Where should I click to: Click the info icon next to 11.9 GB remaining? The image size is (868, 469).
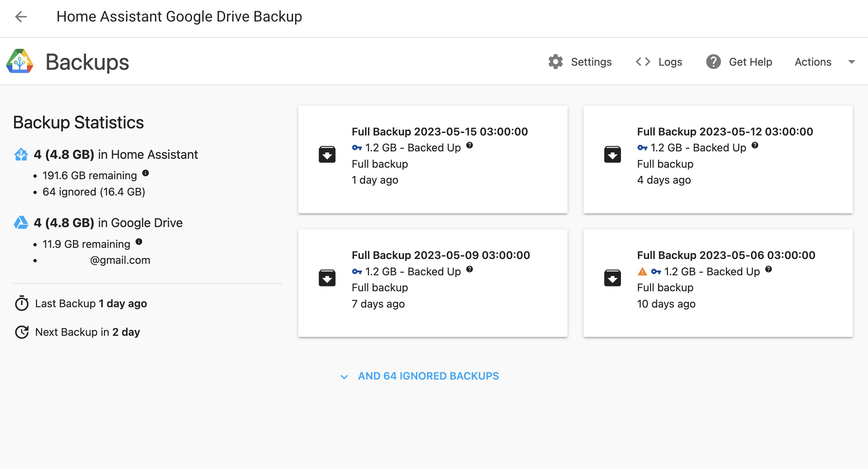[140, 242]
